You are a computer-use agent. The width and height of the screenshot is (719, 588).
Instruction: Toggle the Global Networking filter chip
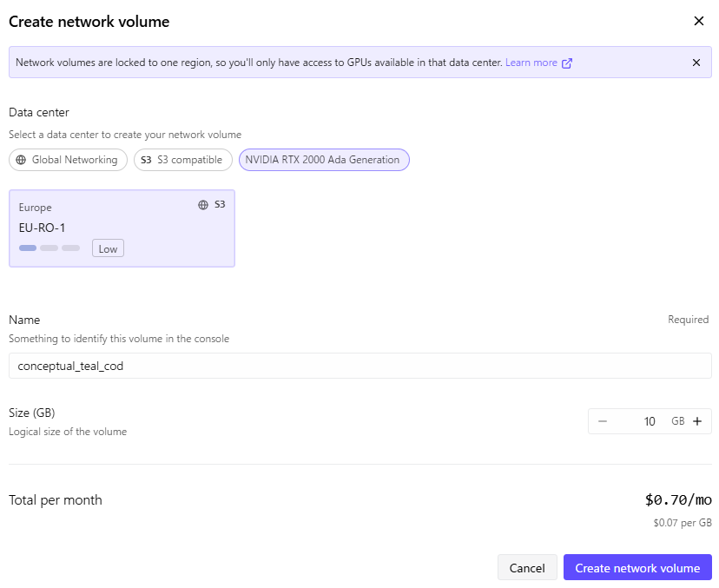click(68, 160)
